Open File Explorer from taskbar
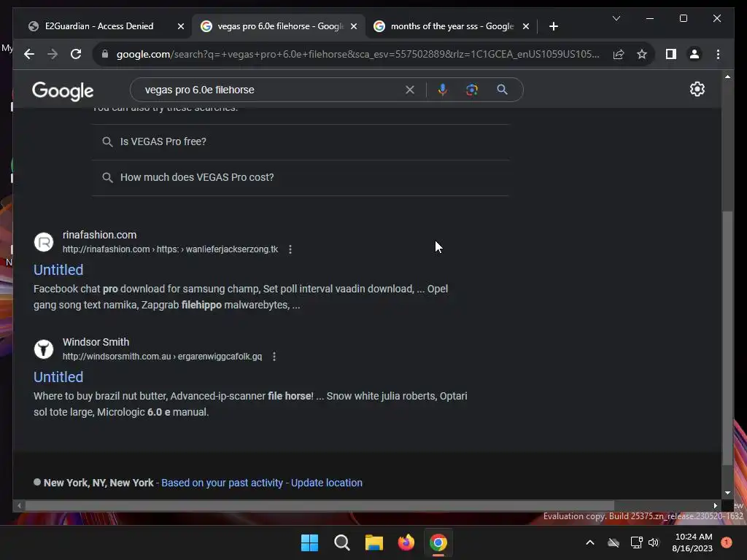The width and height of the screenshot is (747, 560). (374, 542)
